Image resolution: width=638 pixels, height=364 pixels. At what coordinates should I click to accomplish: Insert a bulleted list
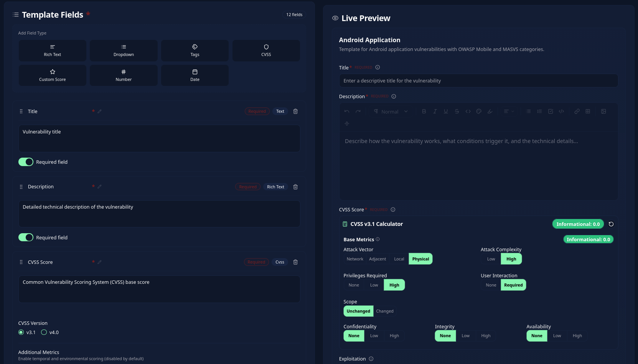528,111
